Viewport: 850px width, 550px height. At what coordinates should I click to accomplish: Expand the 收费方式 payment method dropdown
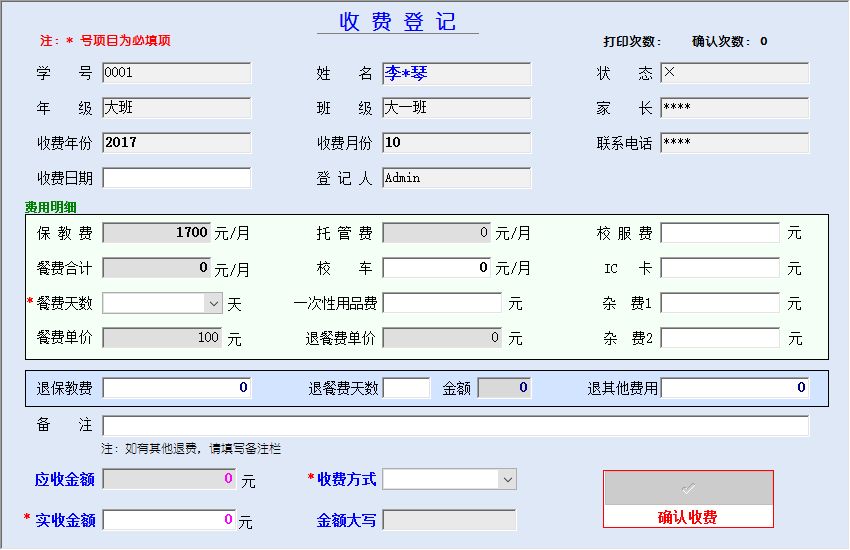pos(507,480)
